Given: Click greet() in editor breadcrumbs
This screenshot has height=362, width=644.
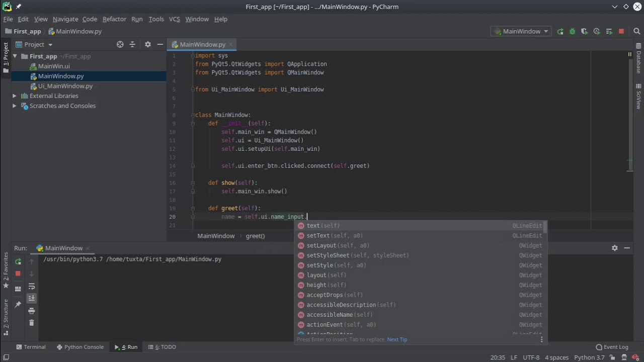Looking at the screenshot, I should tap(255, 236).
